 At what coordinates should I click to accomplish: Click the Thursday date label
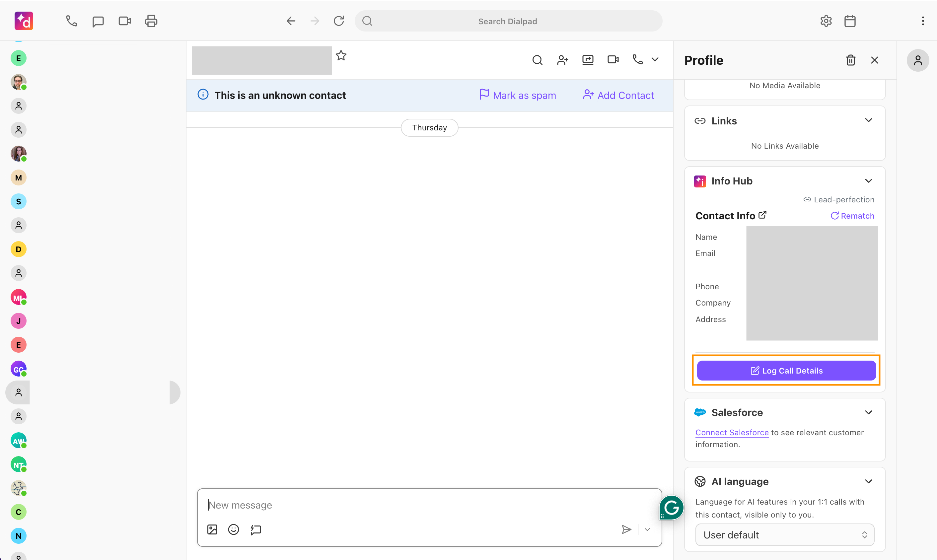429,127
